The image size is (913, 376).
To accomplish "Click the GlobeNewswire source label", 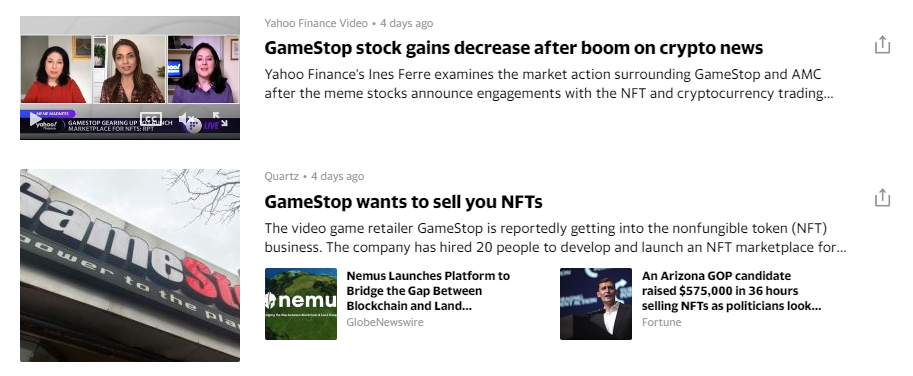I will (x=385, y=322).
